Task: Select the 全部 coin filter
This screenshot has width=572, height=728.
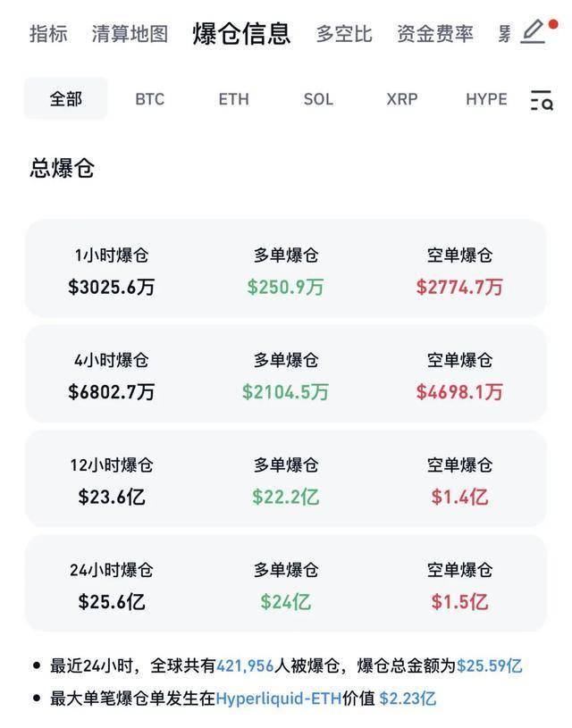Action: point(65,99)
